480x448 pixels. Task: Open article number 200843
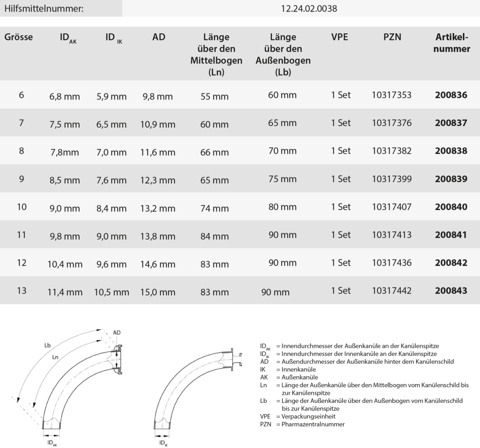click(451, 291)
